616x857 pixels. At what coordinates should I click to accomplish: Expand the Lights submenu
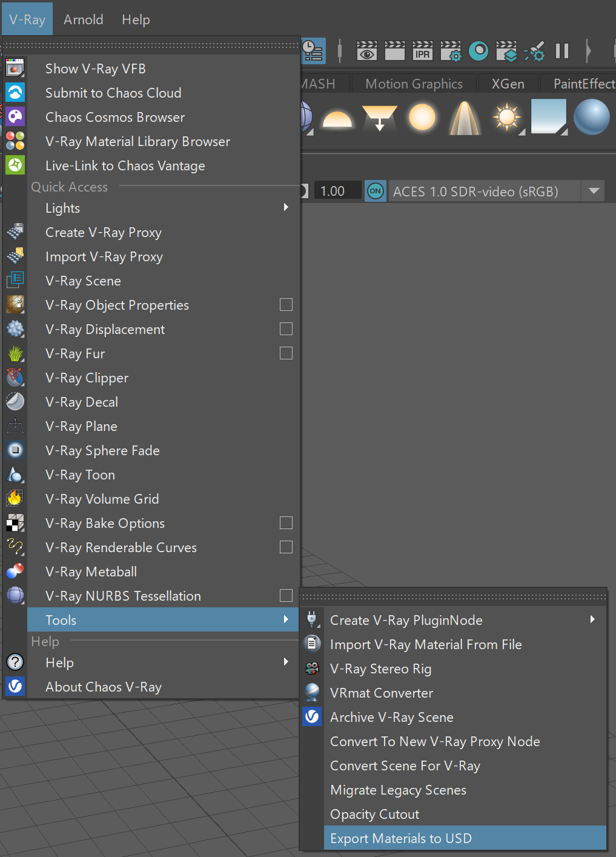[164, 208]
